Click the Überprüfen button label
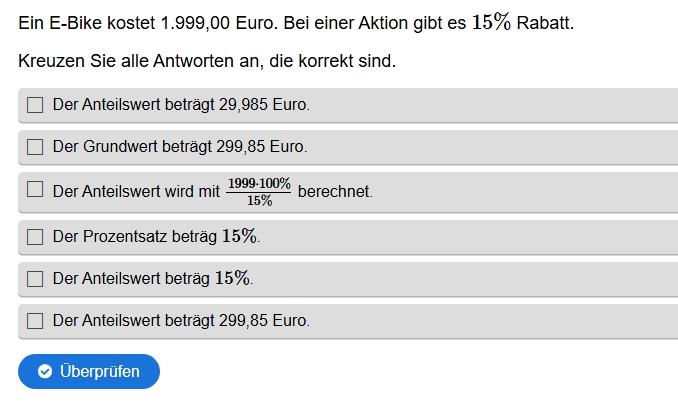The height and width of the screenshot is (403, 678). click(99, 372)
